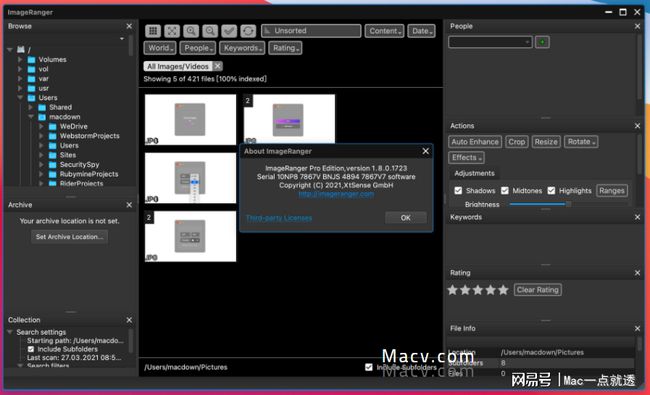Image resolution: width=650 pixels, height=395 pixels.
Task: Open the People filter dropdown in toolbar
Action: click(198, 48)
